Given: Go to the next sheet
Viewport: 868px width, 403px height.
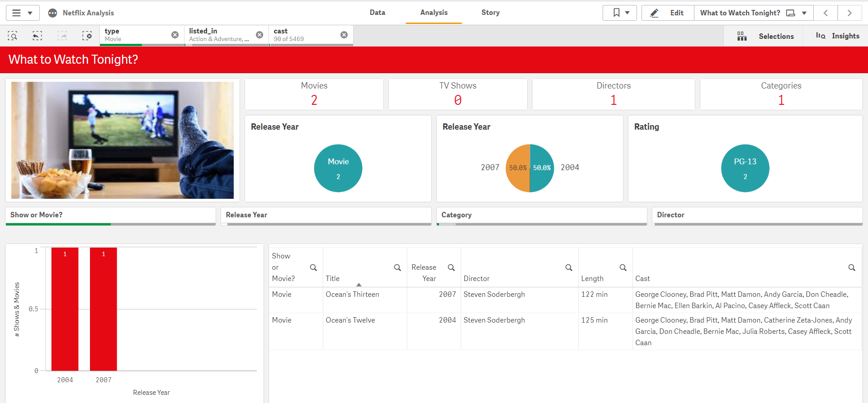Looking at the screenshot, I should pyautogui.click(x=849, y=13).
